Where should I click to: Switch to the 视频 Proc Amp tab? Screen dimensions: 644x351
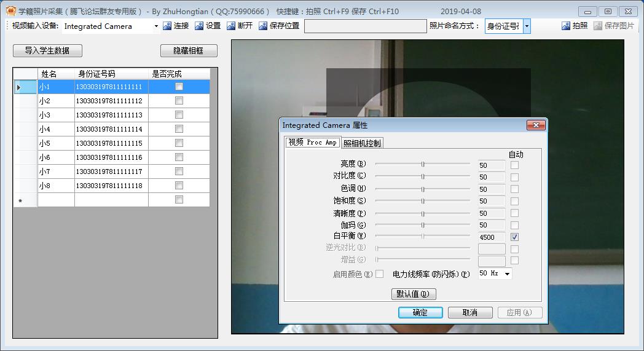(313, 142)
